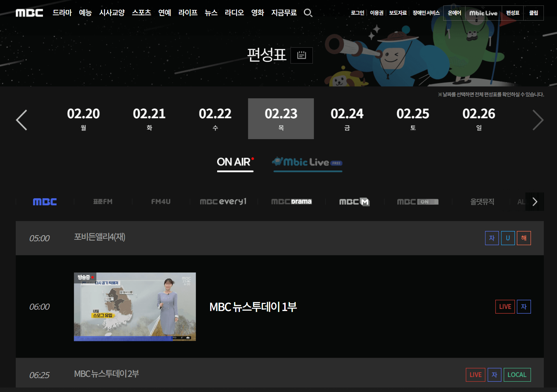Toggle the 해 badge for 포비든앨리4

[524, 238]
